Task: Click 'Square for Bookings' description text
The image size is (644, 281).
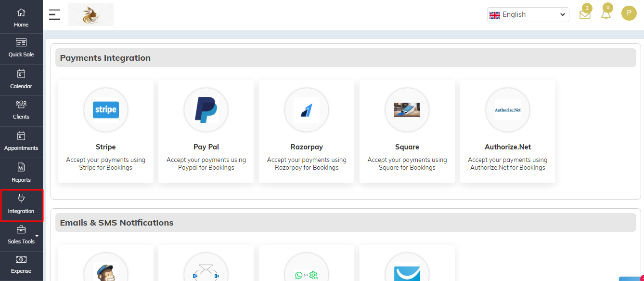Action: coord(407,168)
